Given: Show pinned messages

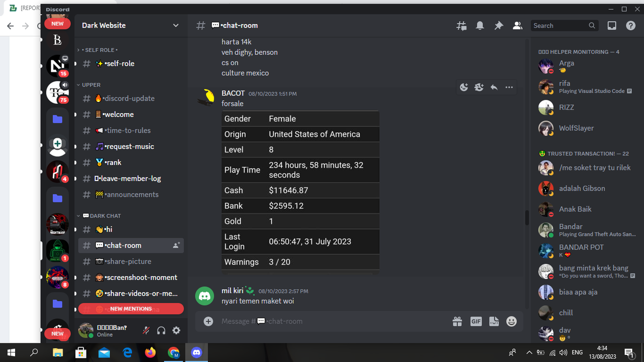Looking at the screenshot, I should [x=499, y=26].
